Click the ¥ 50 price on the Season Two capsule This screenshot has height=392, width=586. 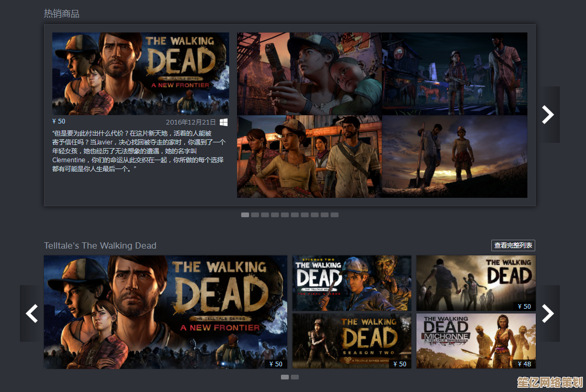(400, 364)
